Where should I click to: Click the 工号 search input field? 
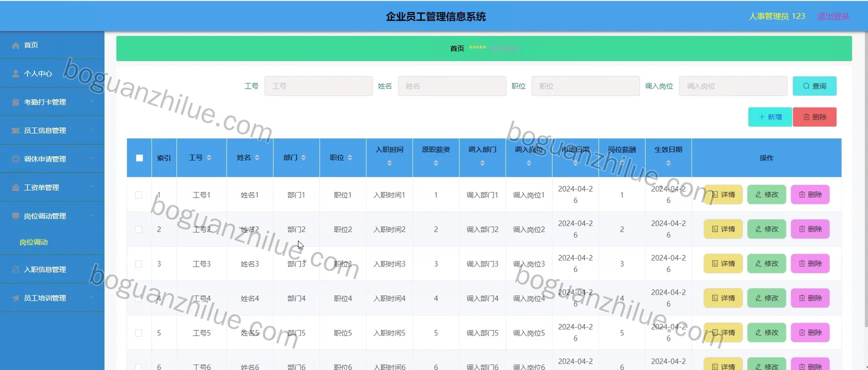click(318, 86)
